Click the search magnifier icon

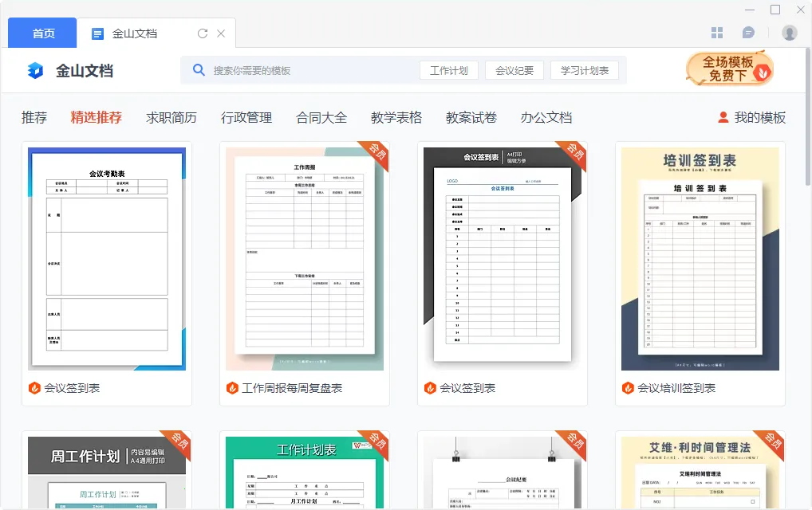coord(199,70)
